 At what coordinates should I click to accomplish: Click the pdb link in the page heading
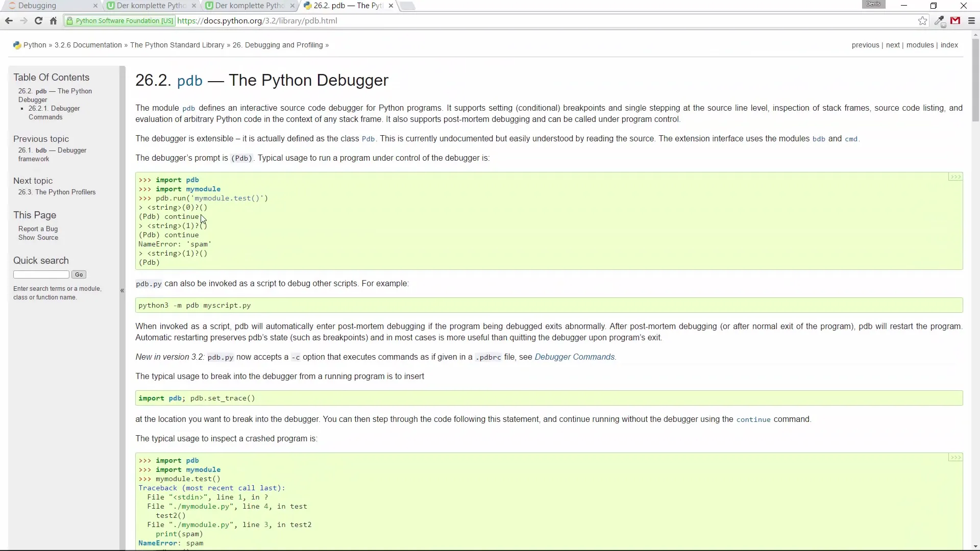coord(189,81)
